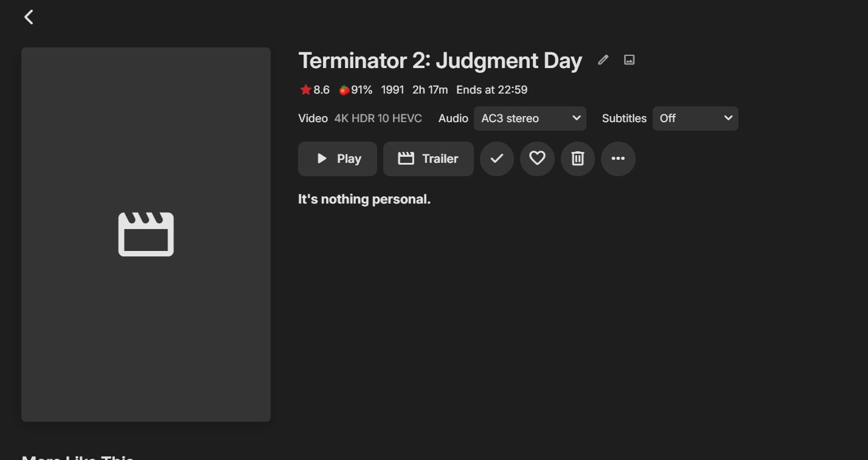
Task: Open the Subtitles dropdown
Action: point(695,118)
